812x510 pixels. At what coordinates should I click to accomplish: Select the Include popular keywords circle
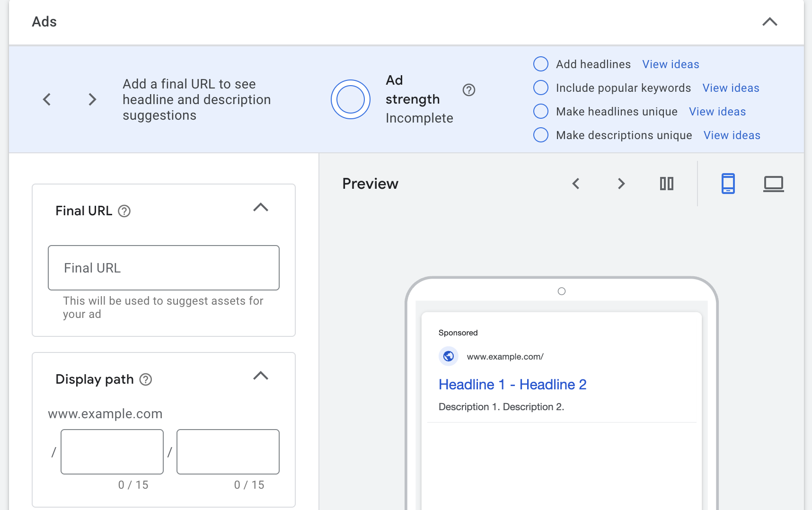pyautogui.click(x=540, y=88)
